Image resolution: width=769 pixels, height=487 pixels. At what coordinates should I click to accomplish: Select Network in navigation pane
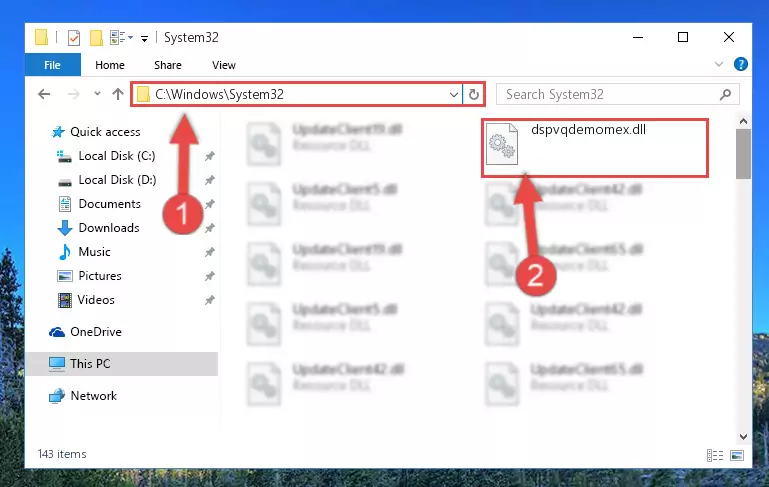point(83,395)
